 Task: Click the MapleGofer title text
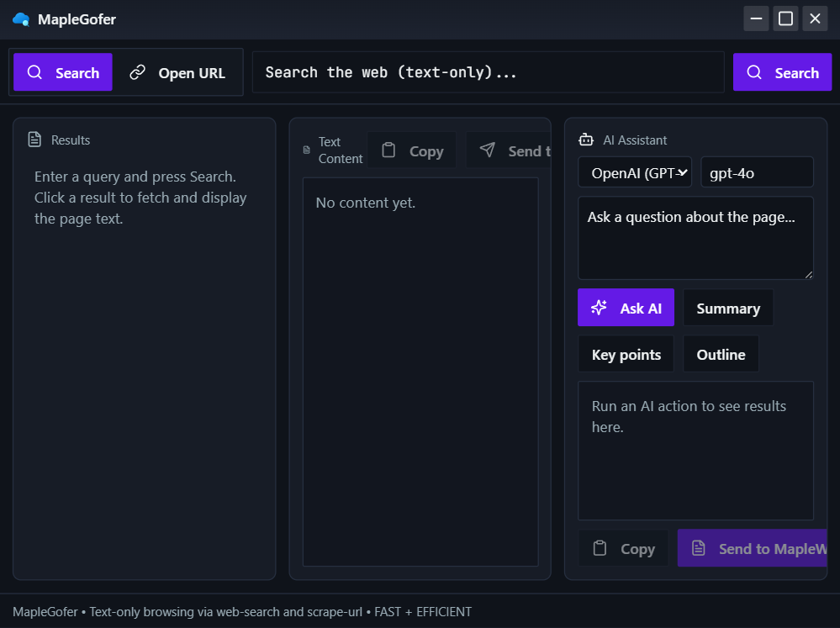pyautogui.click(x=77, y=19)
